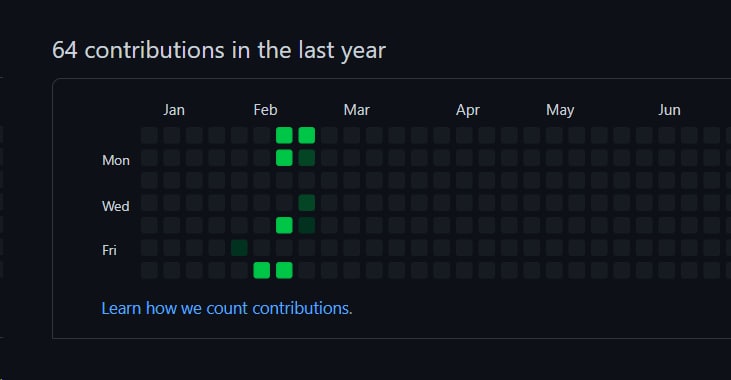This screenshot has height=380, width=731.
Task: Select the second bright green Saturday cell
Action: (x=284, y=270)
